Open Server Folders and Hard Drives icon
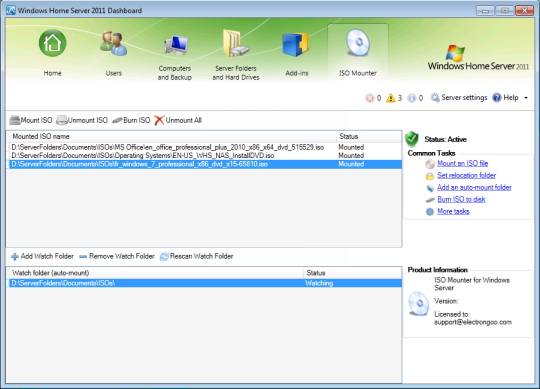The width and height of the screenshot is (540, 389). coord(236,43)
